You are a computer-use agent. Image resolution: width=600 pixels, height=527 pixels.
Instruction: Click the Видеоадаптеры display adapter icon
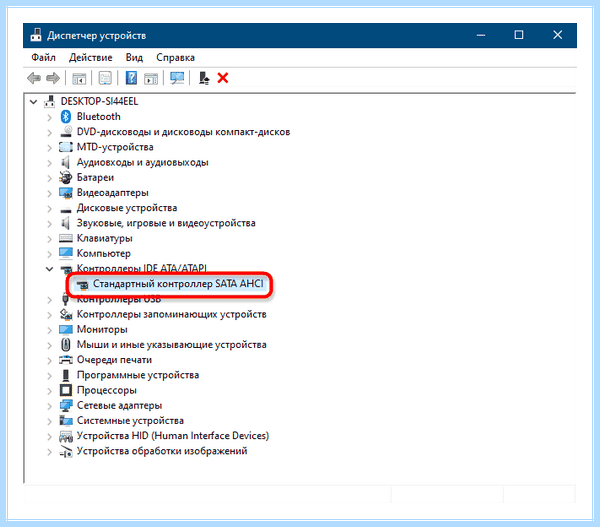pos(66,193)
